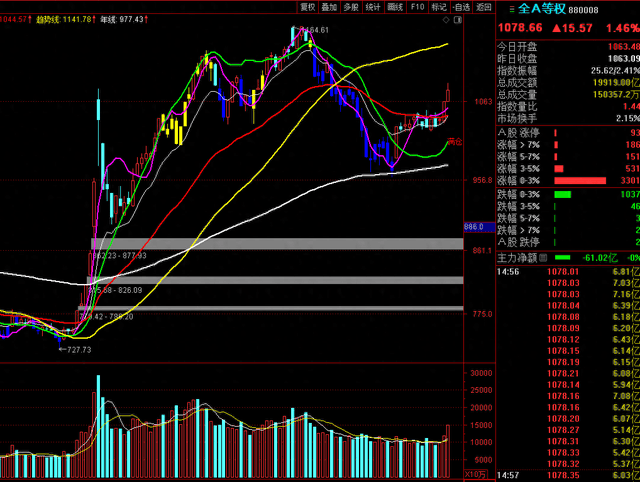Viewport: 640px width, 482px height.
Task: Select the 趋势线 indicator label
Action: (x=47, y=20)
